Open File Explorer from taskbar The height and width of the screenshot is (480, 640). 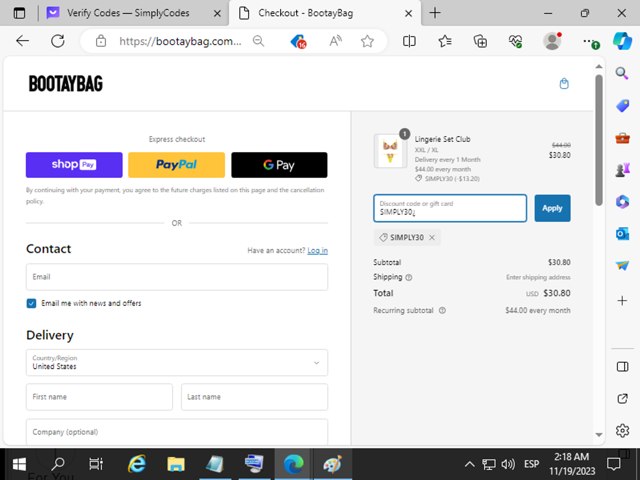(176, 464)
